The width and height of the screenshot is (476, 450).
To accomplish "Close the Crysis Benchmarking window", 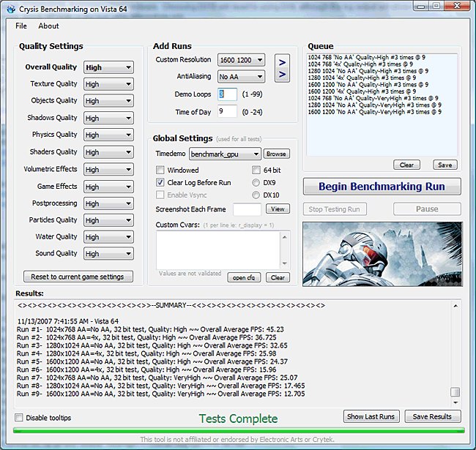I will (x=456, y=6).
